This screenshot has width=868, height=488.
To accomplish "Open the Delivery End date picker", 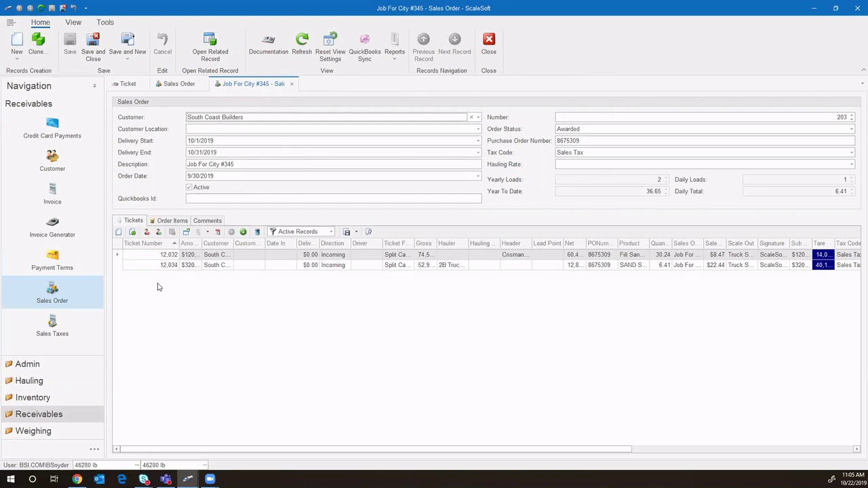I will point(478,152).
